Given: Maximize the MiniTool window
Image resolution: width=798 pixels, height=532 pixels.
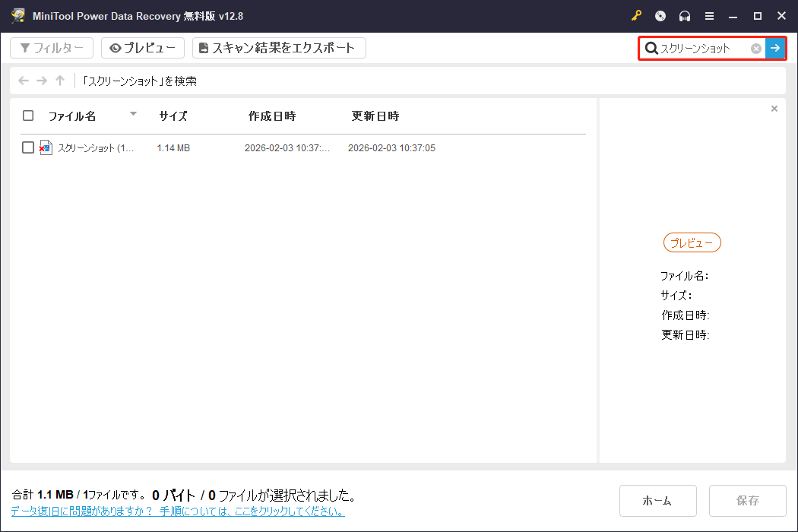Looking at the screenshot, I should (x=757, y=16).
